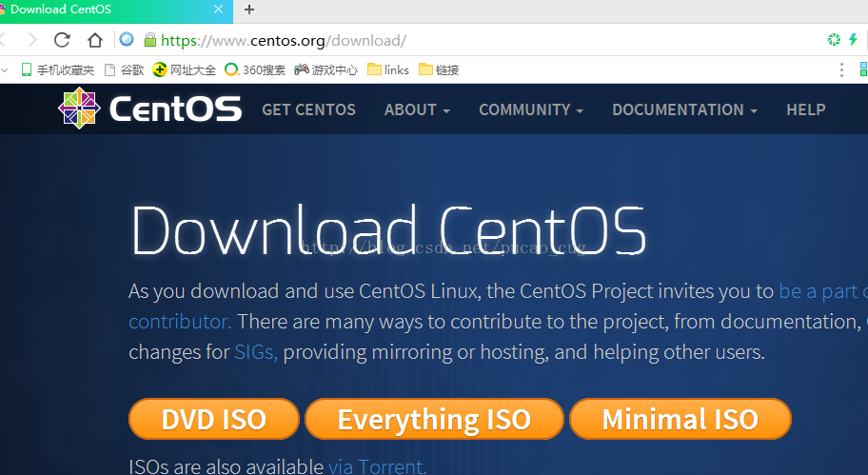Expand the COMMUNITY dropdown menu
The image size is (868, 475).
point(531,109)
